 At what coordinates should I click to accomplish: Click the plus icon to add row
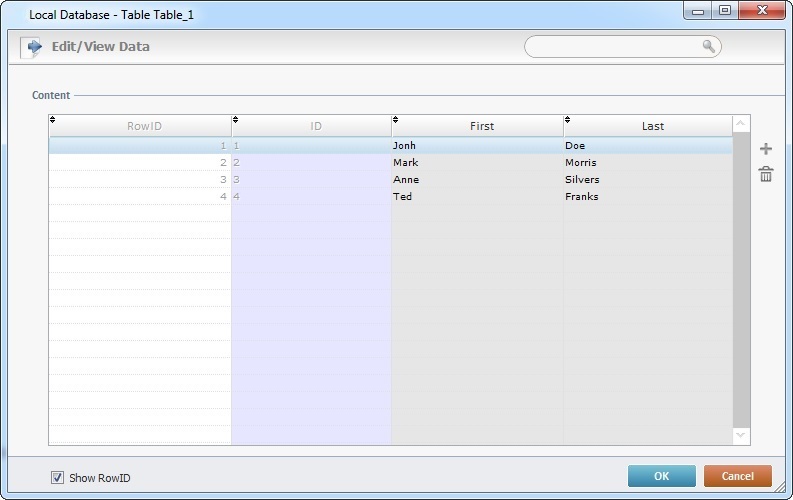point(766,149)
